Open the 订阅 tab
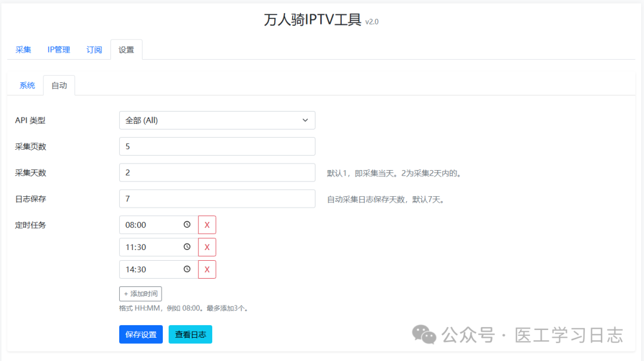This screenshot has width=644, height=361. (x=94, y=50)
